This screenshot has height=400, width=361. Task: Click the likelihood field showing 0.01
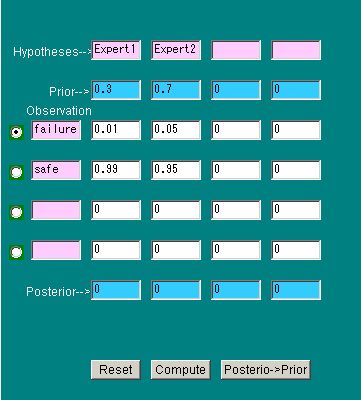click(116, 130)
